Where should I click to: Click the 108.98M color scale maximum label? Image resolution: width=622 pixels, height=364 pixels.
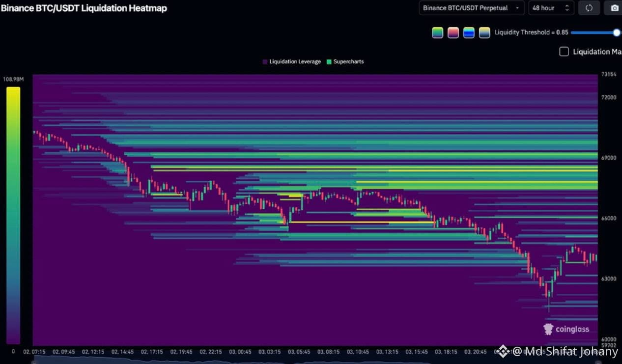point(13,79)
